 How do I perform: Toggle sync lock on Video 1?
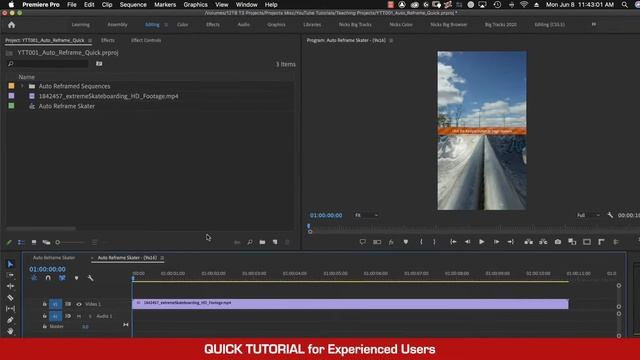pyautogui.click(x=68, y=304)
